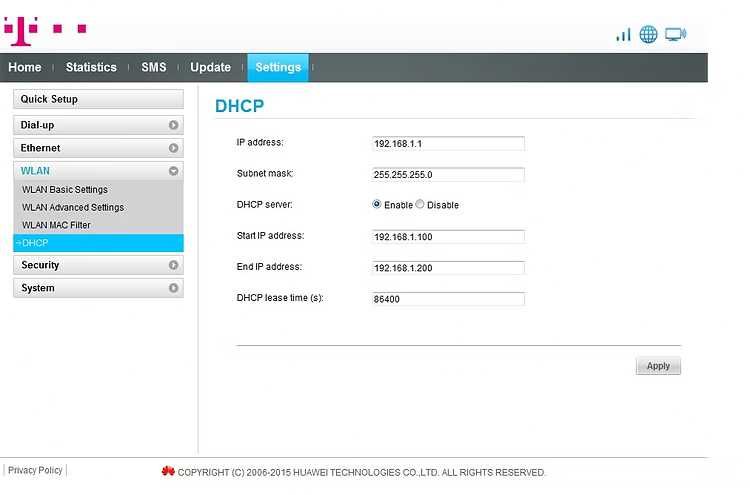Open the Statistics tab
This screenshot has height=495, width=750.
coord(91,67)
